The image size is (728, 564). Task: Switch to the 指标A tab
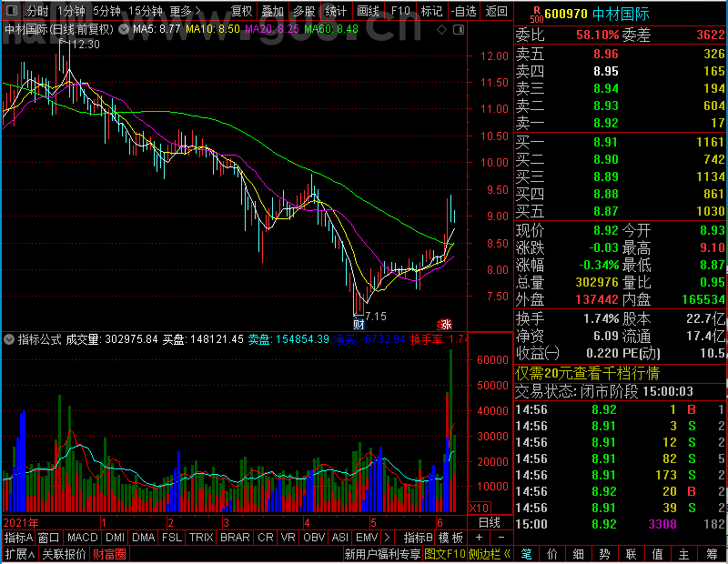[18, 538]
